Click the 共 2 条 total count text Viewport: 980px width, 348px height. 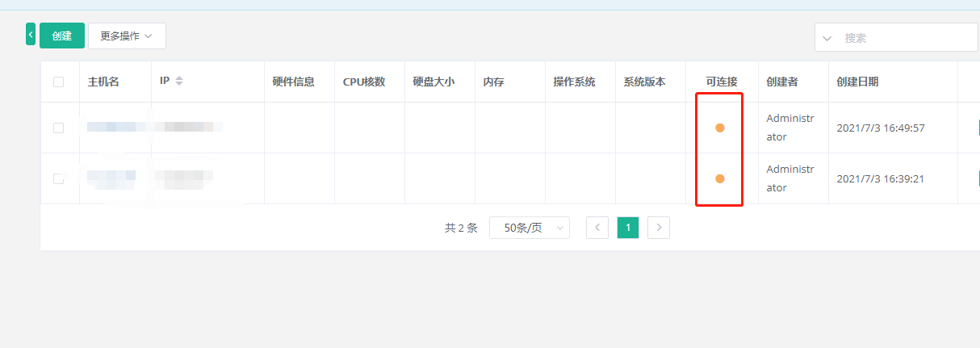461,228
